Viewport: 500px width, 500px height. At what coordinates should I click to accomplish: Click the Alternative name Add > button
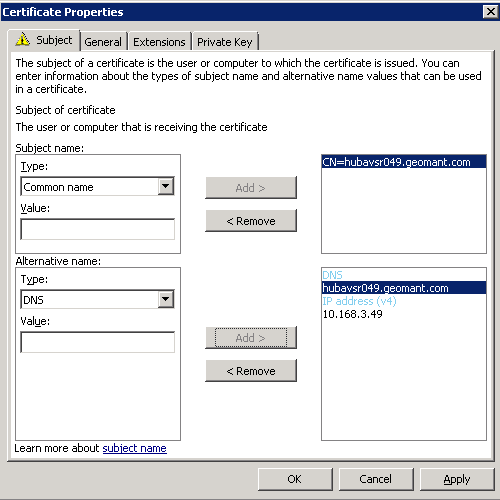coord(251,338)
